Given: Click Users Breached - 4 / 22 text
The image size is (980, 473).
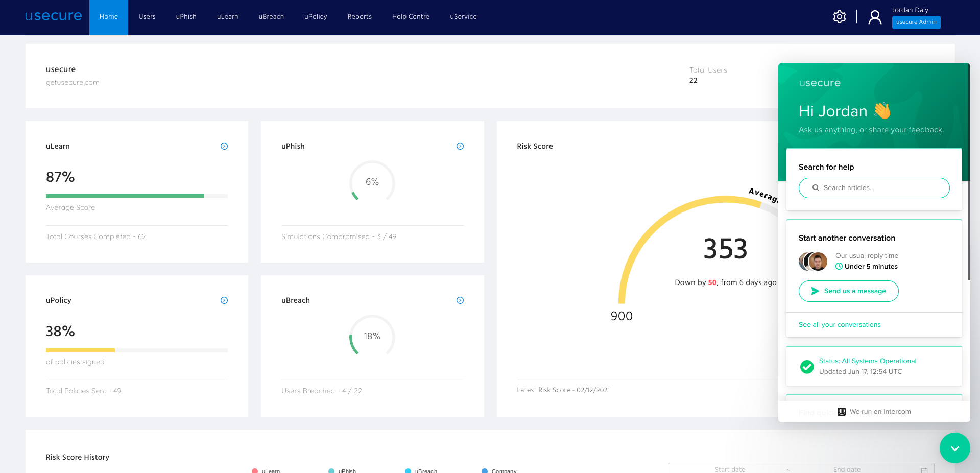Looking at the screenshot, I should [322, 391].
